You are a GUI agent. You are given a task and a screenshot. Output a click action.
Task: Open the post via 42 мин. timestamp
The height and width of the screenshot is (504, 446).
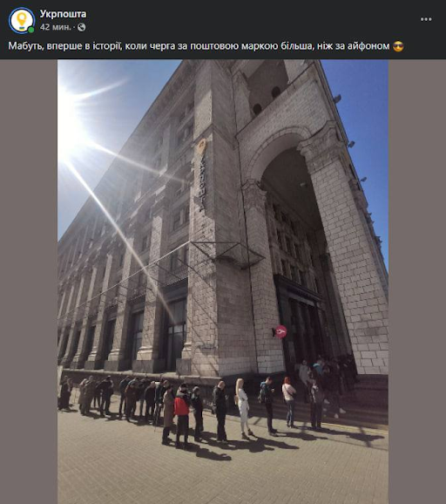tap(55, 27)
